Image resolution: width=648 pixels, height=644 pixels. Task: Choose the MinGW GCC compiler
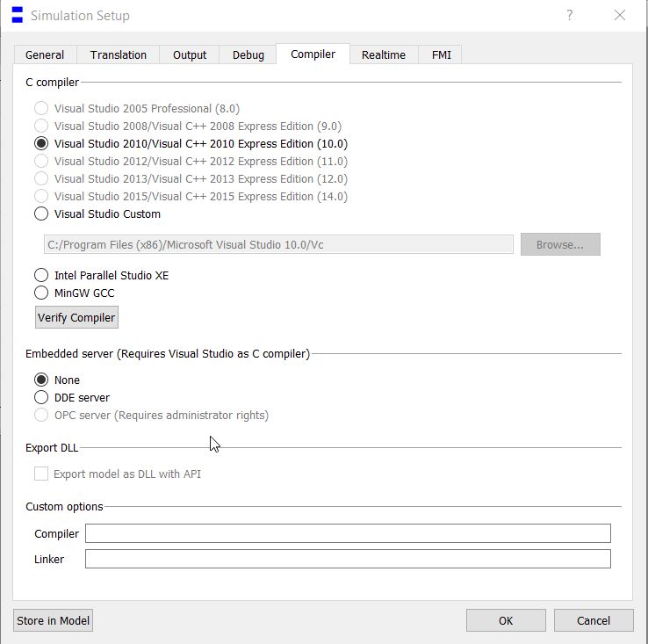click(x=75, y=293)
